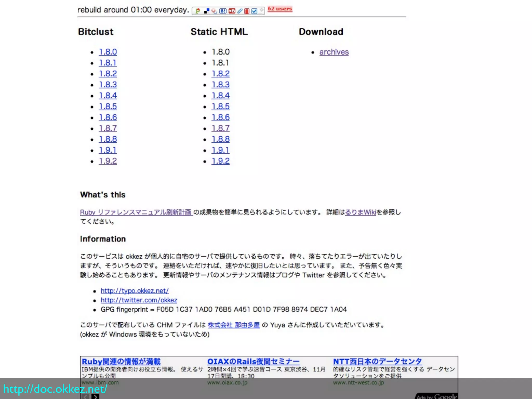Click the red 'B' bookmark service icon
This screenshot has height=399, width=532.
click(232, 11)
